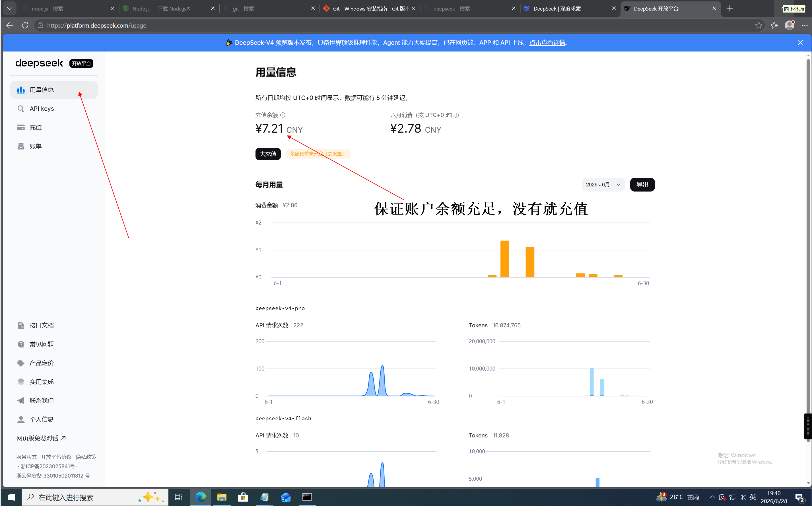Screen dimensions: 812x506
Task: Click 产品定价 price tag icon
Action: (x=21, y=363)
